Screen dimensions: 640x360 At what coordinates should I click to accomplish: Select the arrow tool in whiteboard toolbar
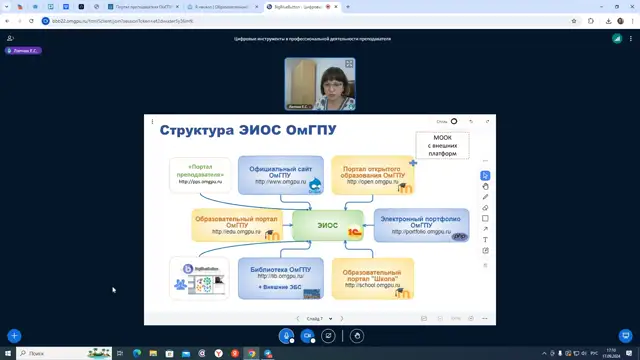485,229
